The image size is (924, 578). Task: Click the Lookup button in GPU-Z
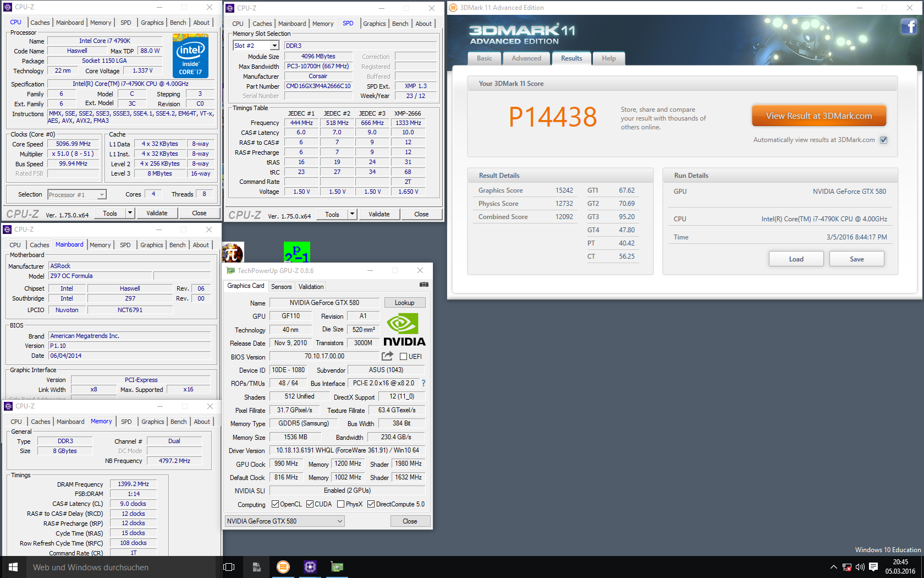point(404,303)
